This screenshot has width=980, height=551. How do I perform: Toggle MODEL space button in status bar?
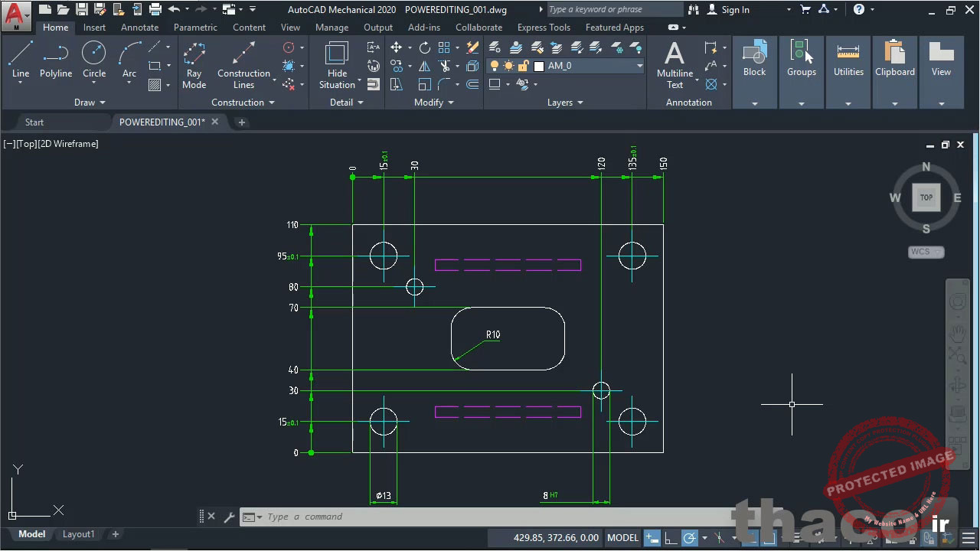[622, 538]
